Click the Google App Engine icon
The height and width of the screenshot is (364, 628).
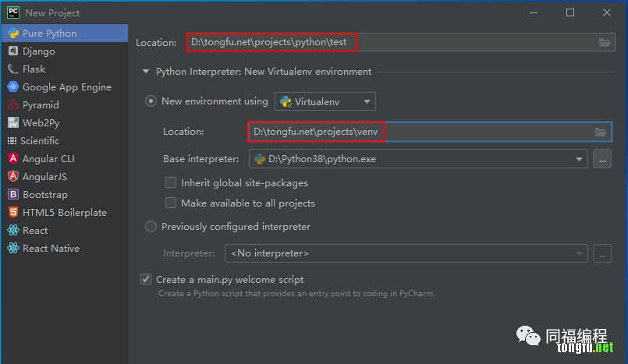tap(13, 87)
